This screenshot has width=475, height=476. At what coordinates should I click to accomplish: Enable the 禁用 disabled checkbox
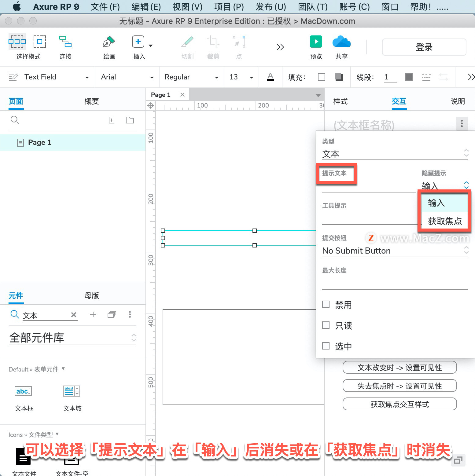(326, 304)
